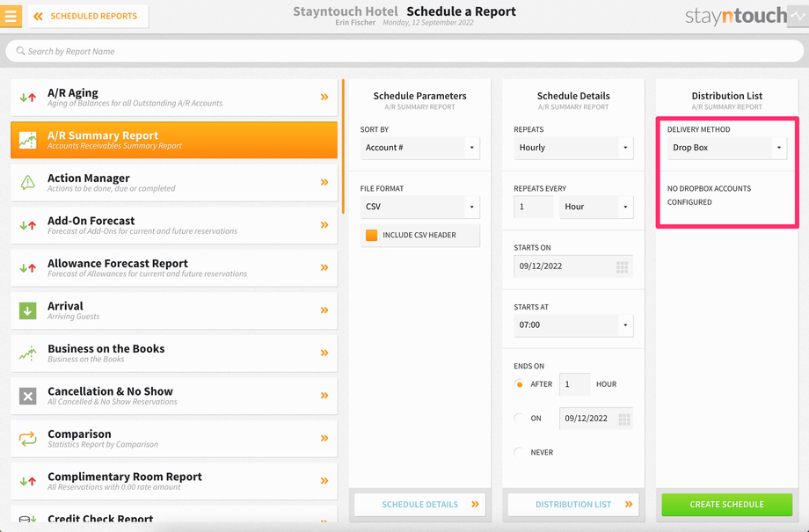Select the A/R Aging report
809x532 pixels.
pyautogui.click(x=174, y=98)
